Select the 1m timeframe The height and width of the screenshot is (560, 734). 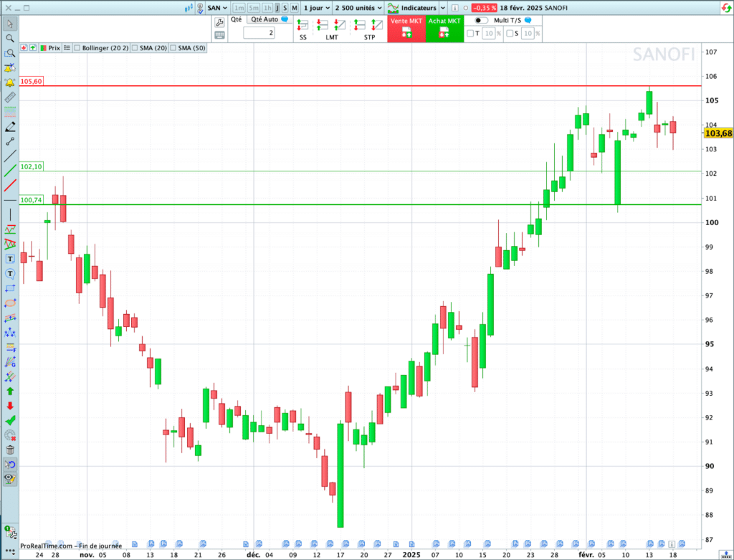click(x=239, y=8)
